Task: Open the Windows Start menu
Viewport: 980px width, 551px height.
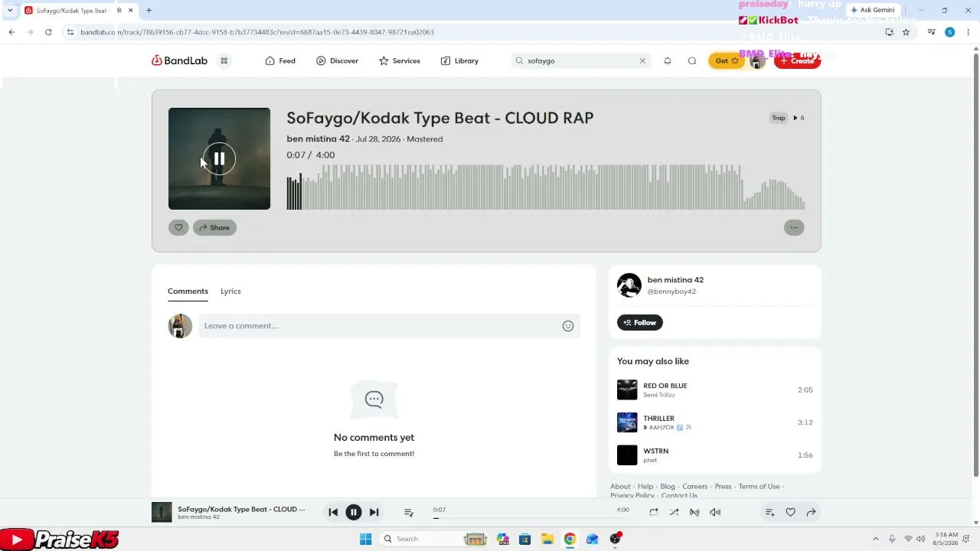Action: 365,539
